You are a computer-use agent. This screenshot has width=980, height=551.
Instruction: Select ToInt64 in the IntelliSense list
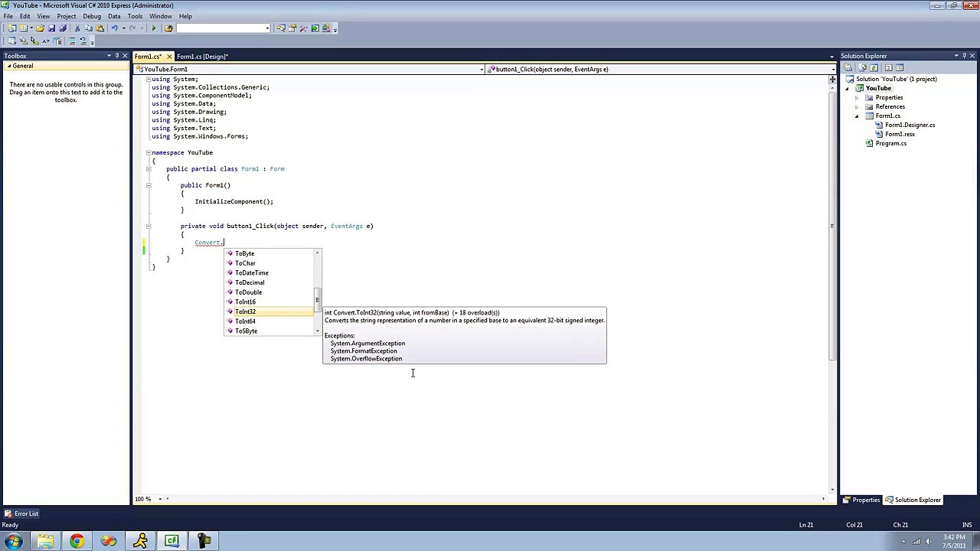click(x=269, y=321)
